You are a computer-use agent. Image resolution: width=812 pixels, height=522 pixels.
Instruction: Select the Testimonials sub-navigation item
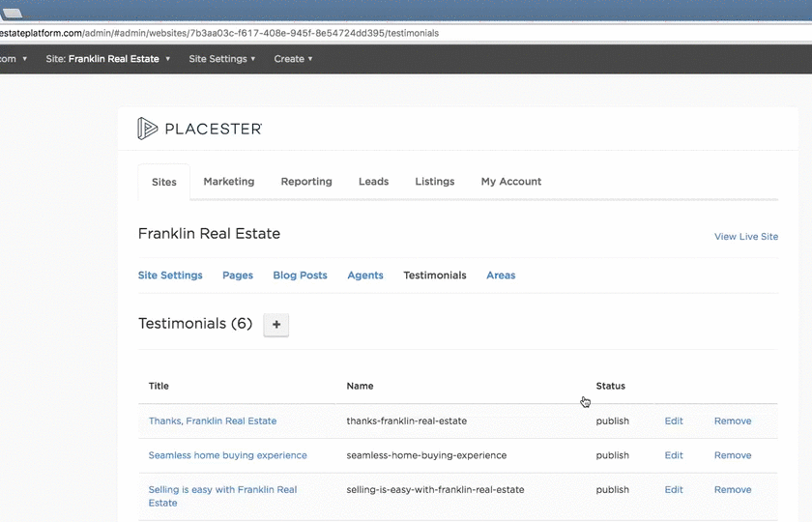click(x=434, y=275)
